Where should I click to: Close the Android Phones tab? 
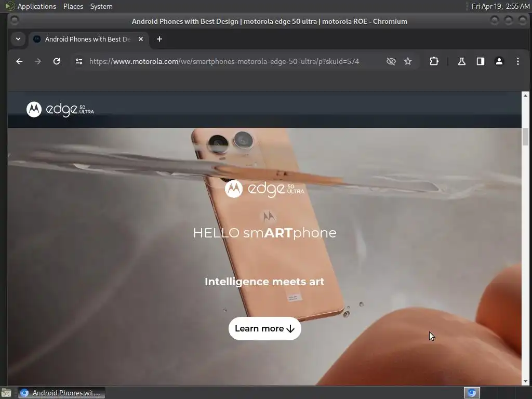141,39
